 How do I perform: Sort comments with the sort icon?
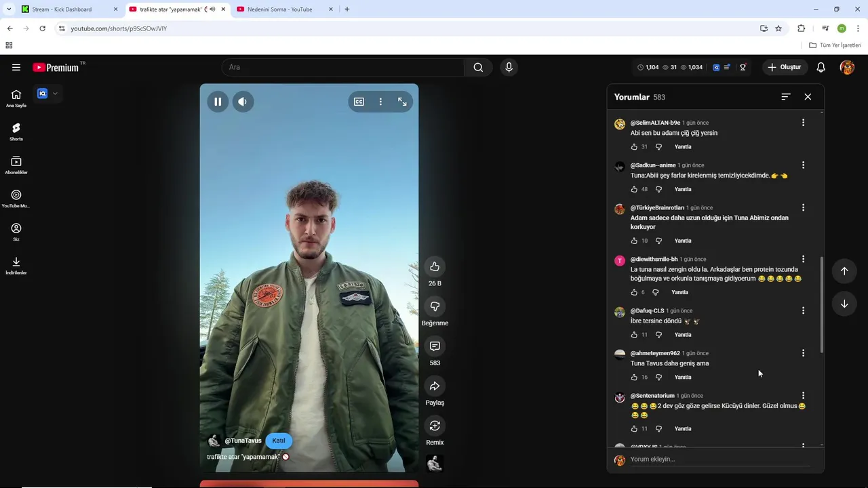(785, 97)
